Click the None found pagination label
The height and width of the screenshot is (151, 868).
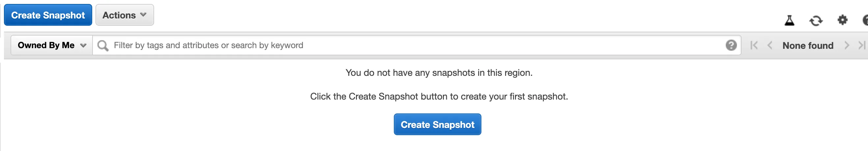coord(808,45)
